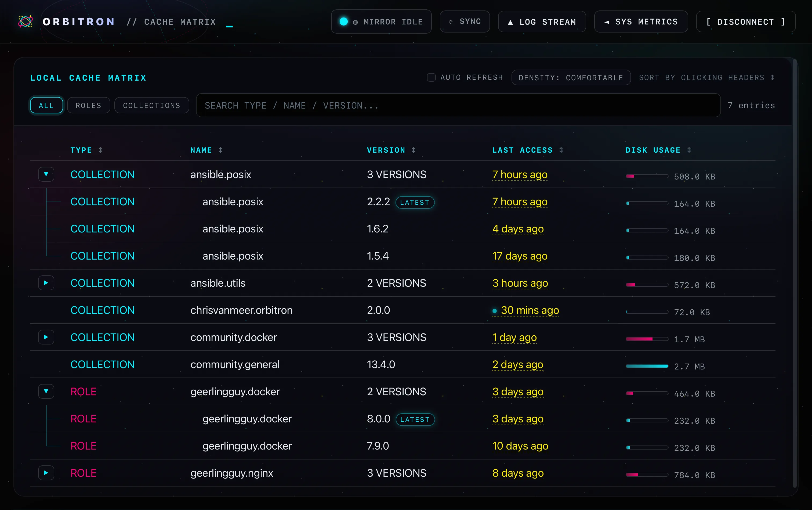Click the ORBITRON title text
This screenshot has width=812, height=510.
coord(78,22)
